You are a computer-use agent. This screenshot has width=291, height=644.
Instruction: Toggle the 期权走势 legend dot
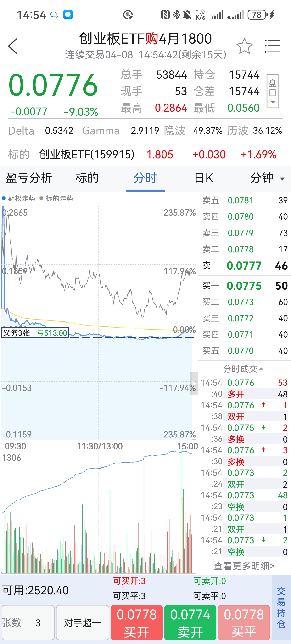click(x=4, y=198)
